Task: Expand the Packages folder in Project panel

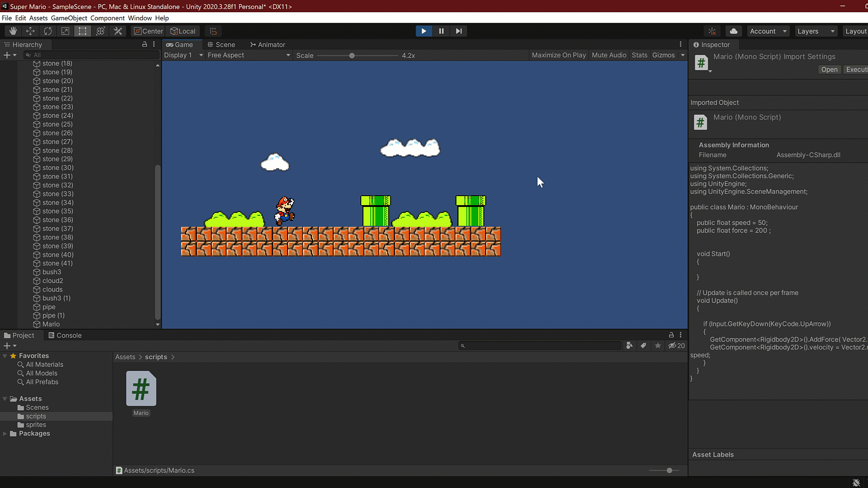Action: 5,433
